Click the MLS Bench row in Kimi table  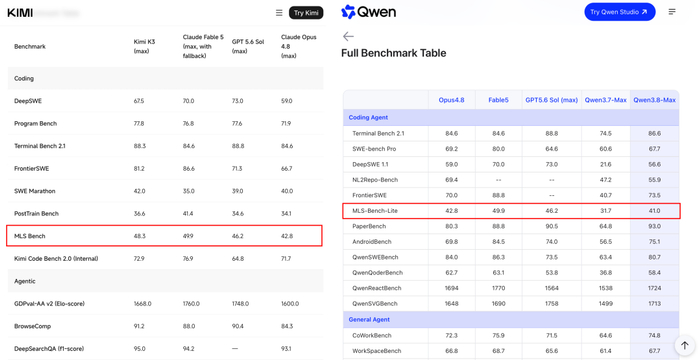click(164, 236)
